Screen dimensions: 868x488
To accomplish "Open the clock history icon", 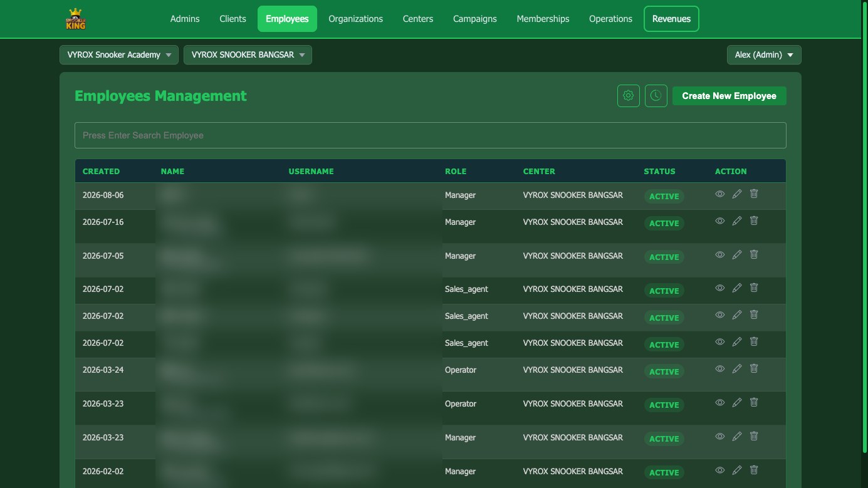I will click(656, 96).
